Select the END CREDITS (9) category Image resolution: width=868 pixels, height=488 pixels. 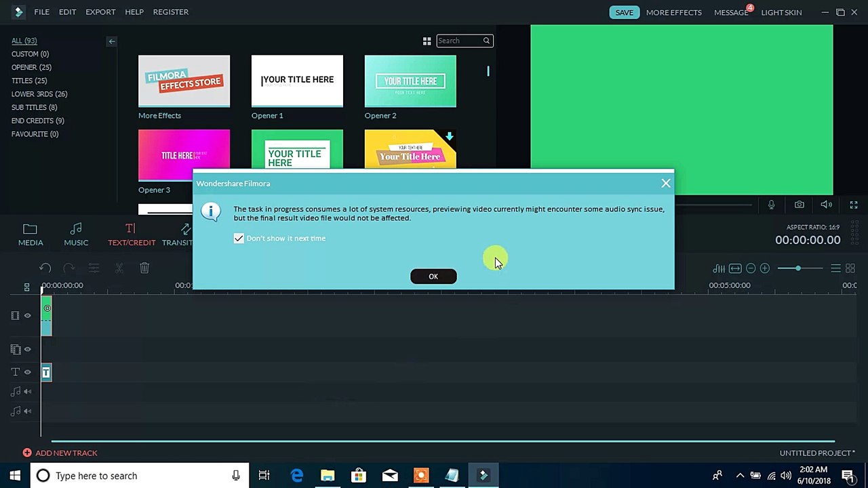click(37, 121)
